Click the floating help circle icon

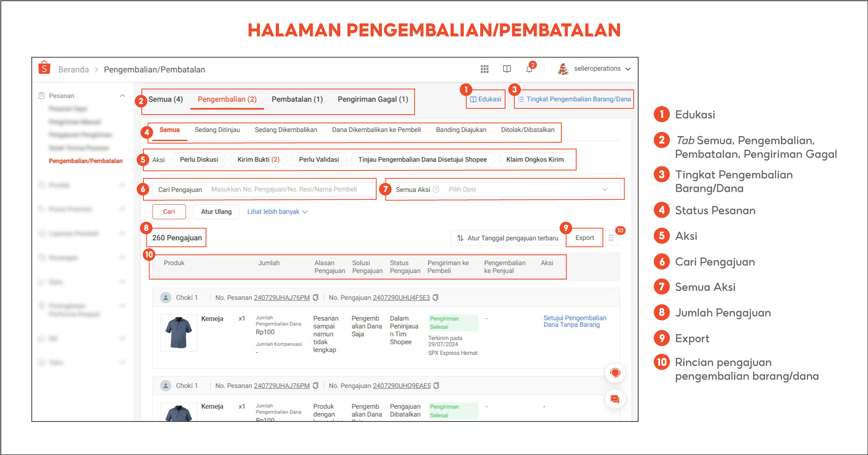coord(615,373)
